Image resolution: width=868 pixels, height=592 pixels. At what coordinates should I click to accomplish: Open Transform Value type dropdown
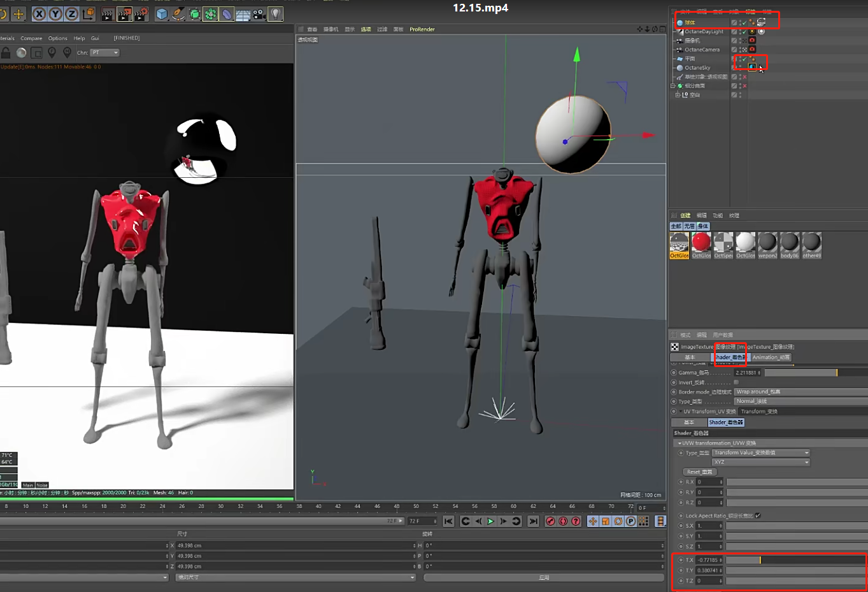[x=761, y=452]
